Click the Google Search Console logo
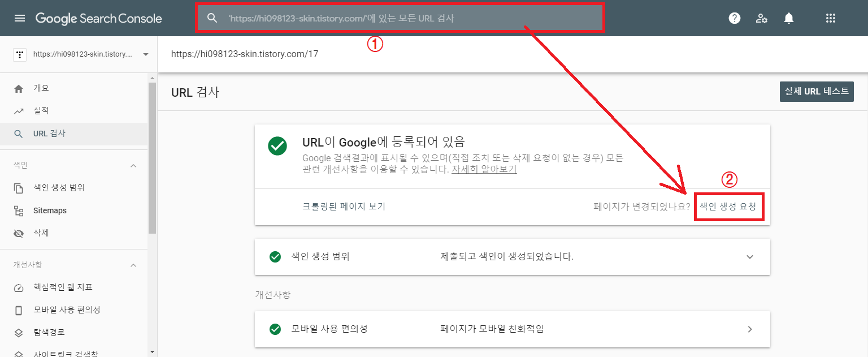868x357 pixels. 99,18
